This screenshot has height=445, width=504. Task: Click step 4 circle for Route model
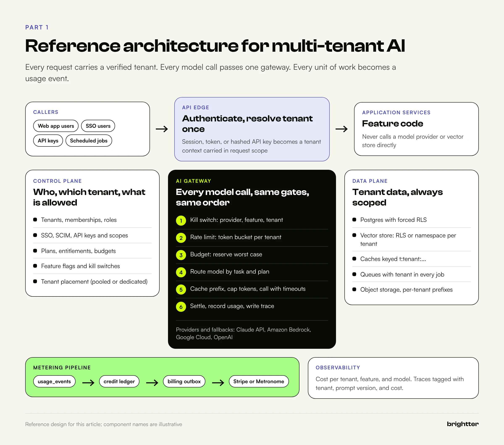(181, 272)
